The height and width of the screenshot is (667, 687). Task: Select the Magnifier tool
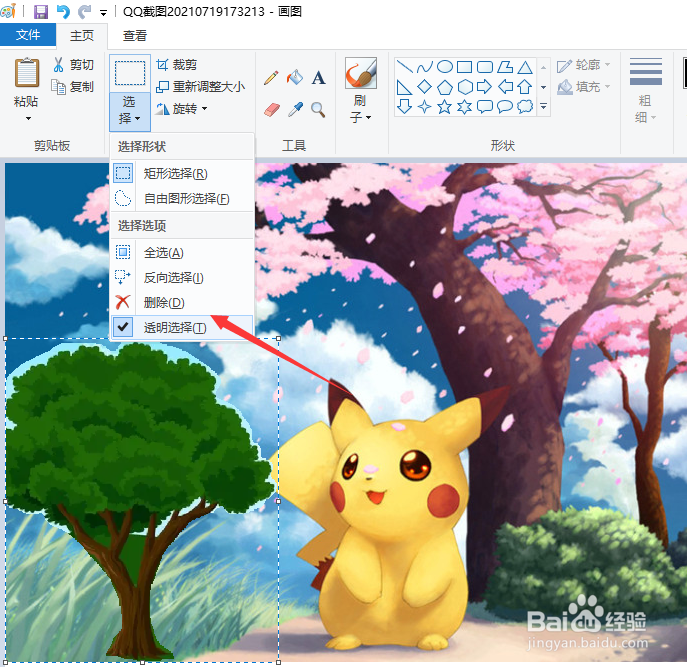pyautogui.click(x=318, y=110)
